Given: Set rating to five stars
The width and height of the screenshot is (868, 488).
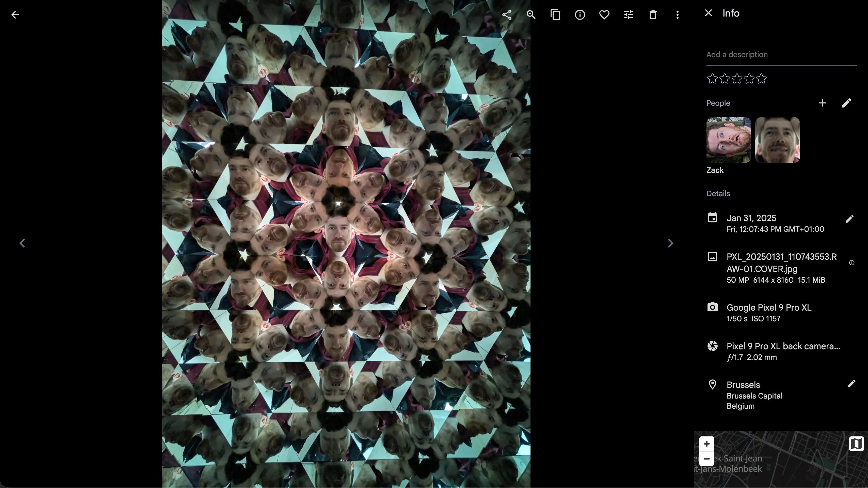Looking at the screenshot, I should point(761,79).
